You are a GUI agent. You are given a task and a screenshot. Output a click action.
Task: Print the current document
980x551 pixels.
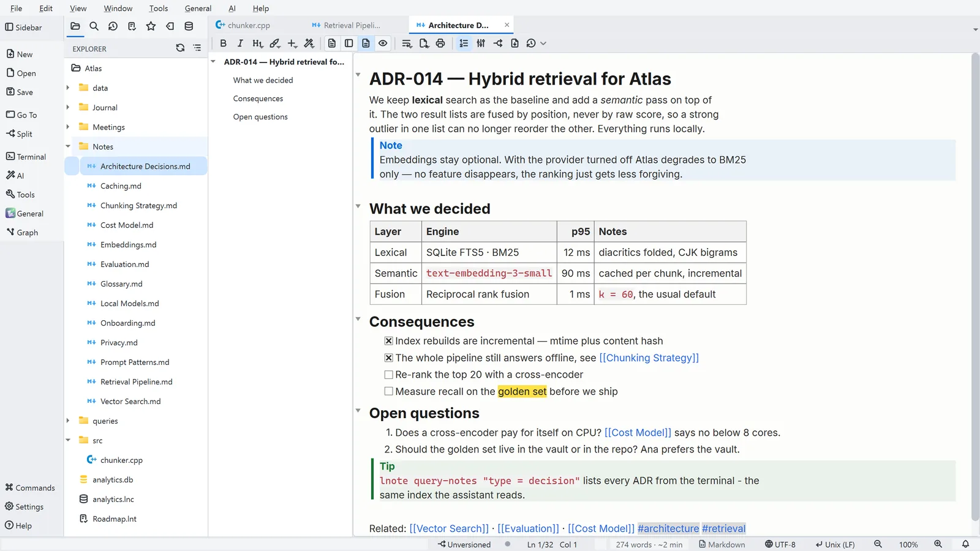[440, 43]
